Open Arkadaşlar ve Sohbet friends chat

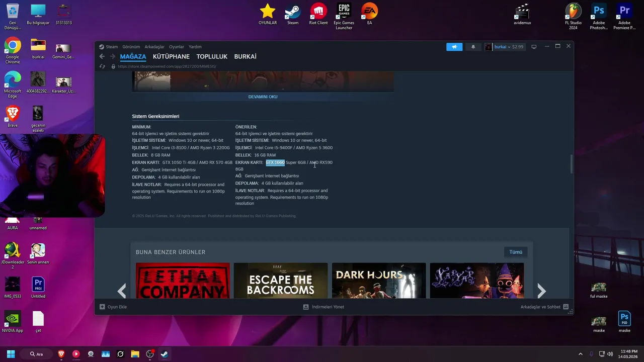click(x=544, y=307)
